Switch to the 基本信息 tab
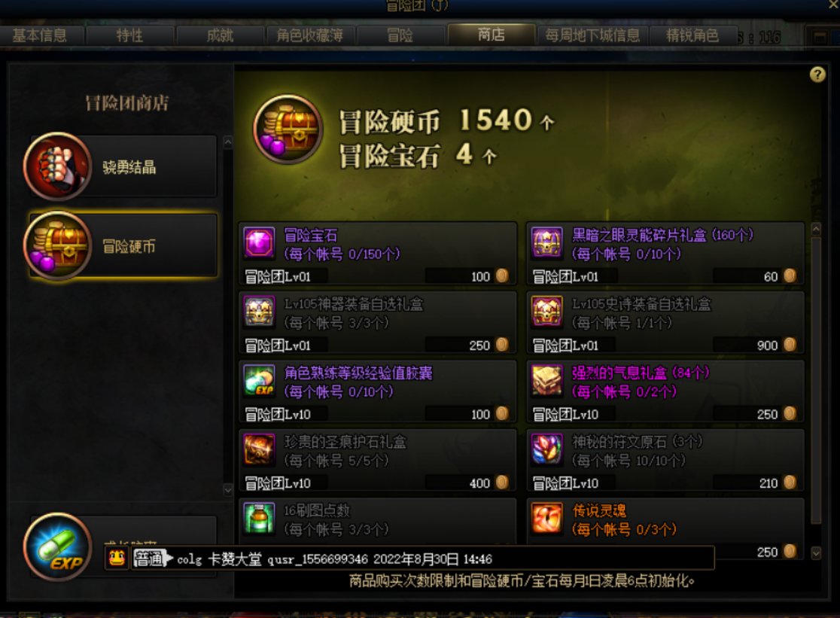The height and width of the screenshot is (618, 840). click(x=40, y=35)
